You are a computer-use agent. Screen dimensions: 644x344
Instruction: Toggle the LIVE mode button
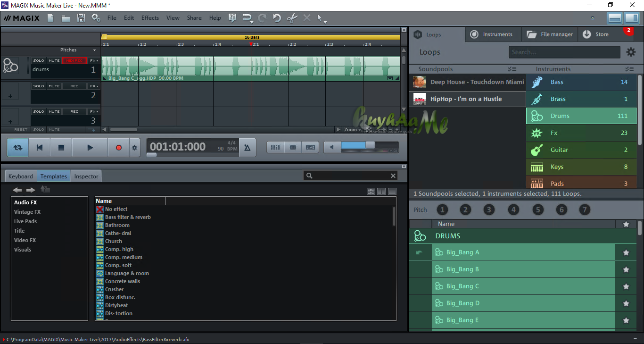coord(310,148)
